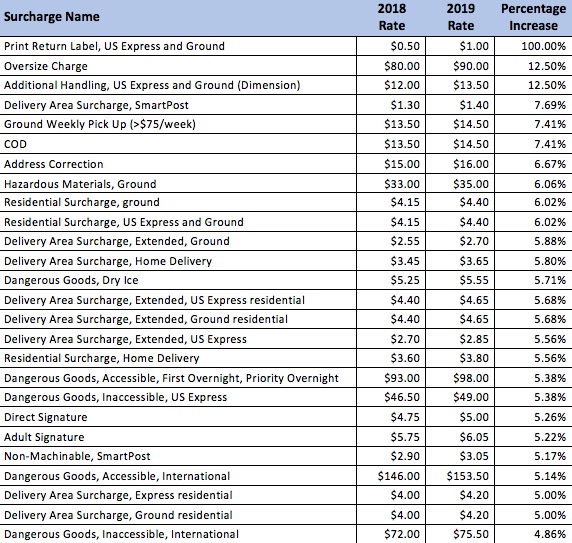Select the $93.00 rate cell
The width and height of the screenshot is (572, 543).
[x=391, y=378]
